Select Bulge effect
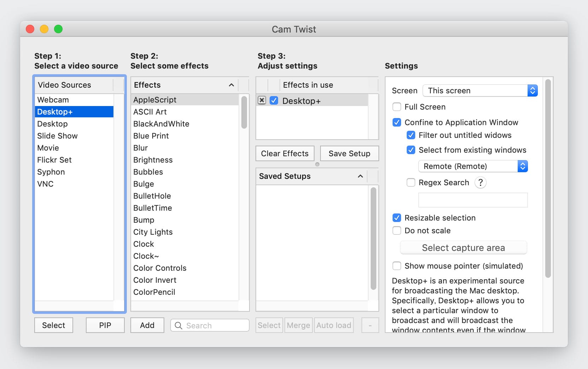The width and height of the screenshot is (588, 369). click(x=184, y=184)
